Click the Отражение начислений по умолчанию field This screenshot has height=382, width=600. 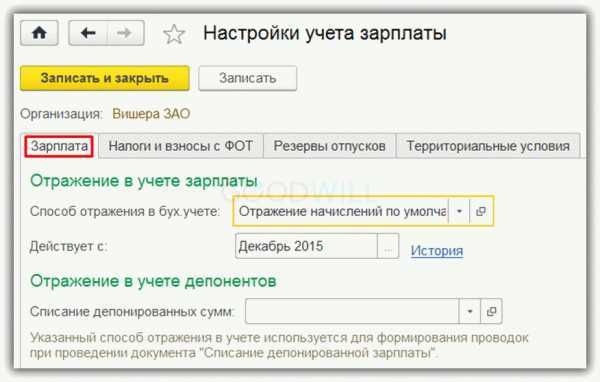(341, 211)
